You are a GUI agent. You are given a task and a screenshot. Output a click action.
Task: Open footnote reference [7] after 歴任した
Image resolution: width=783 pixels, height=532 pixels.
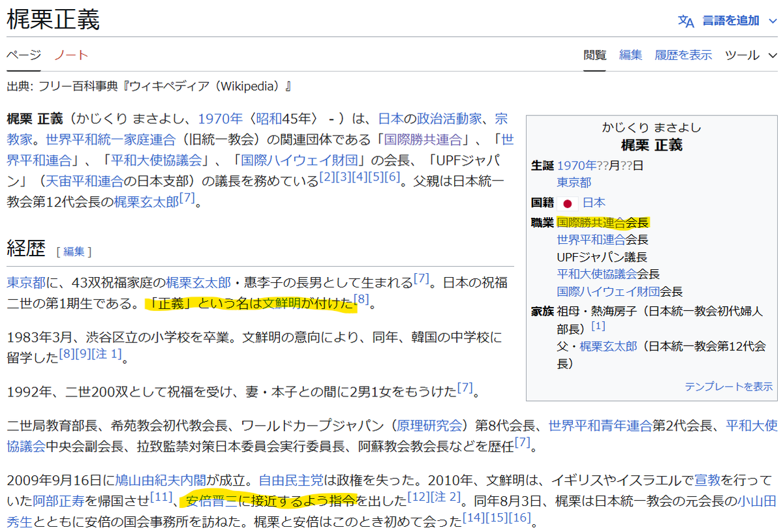pos(522,443)
